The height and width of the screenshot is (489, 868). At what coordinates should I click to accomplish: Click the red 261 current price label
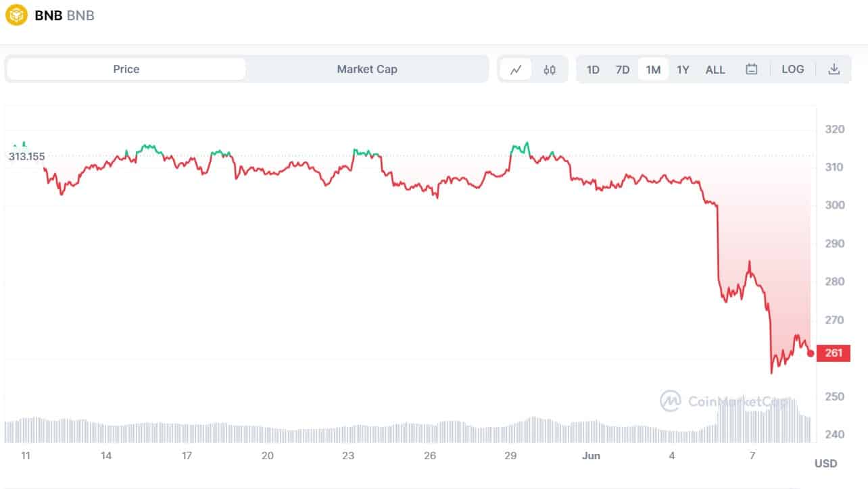(x=834, y=353)
